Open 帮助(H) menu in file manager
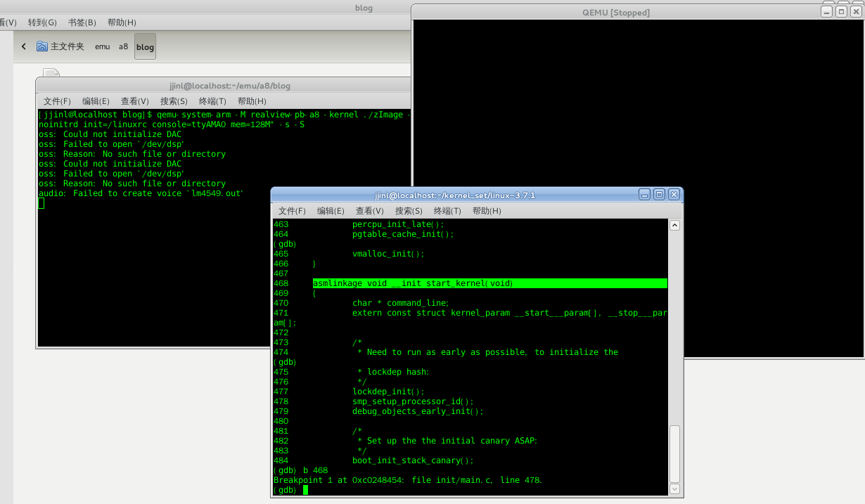 [x=122, y=22]
